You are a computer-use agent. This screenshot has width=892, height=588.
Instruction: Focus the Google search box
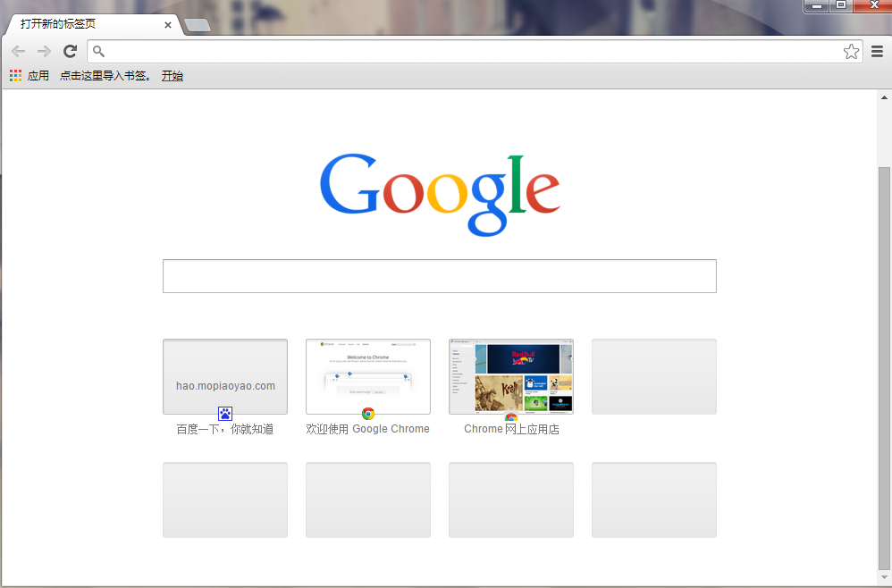click(439, 276)
